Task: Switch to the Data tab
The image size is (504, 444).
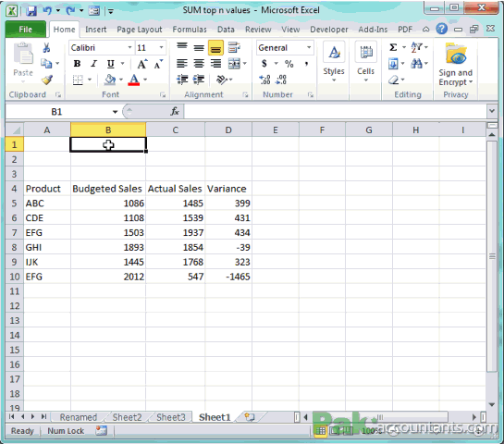Action: pos(226,30)
